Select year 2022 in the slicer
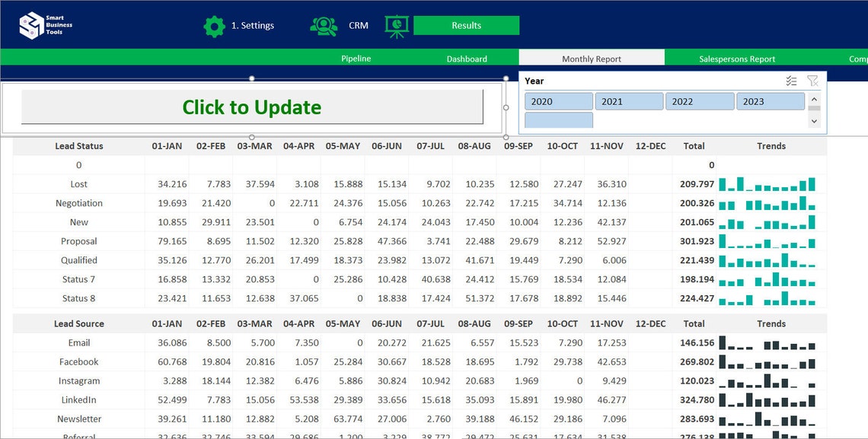868x439 pixels. [x=700, y=101]
